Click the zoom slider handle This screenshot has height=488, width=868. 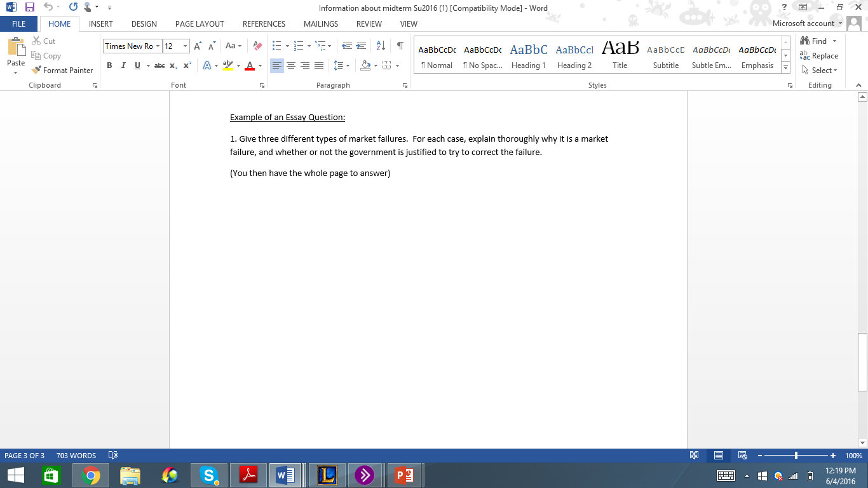point(796,456)
